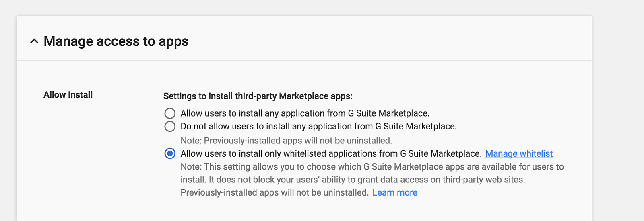
Task: Click the note under the Do not allow option
Action: point(286,141)
